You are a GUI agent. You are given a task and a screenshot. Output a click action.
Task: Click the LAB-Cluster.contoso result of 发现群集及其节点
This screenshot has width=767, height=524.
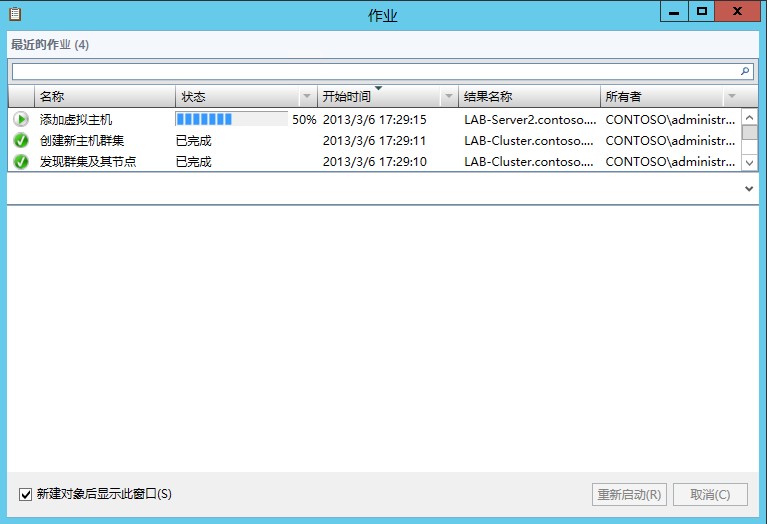pos(529,162)
